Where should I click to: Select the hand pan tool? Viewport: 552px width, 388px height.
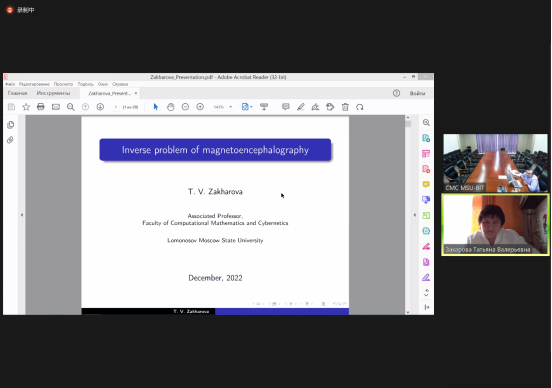point(170,107)
